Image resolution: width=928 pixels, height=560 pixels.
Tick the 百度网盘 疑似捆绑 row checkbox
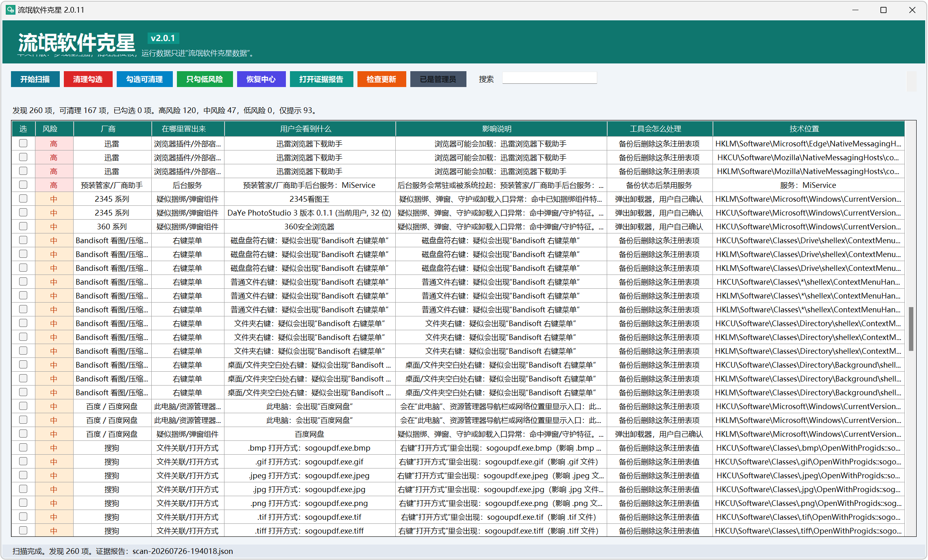pyautogui.click(x=23, y=434)
